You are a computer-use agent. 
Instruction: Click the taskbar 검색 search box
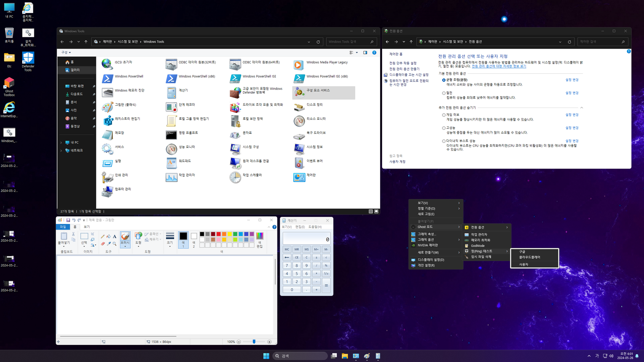click(300, 356)
